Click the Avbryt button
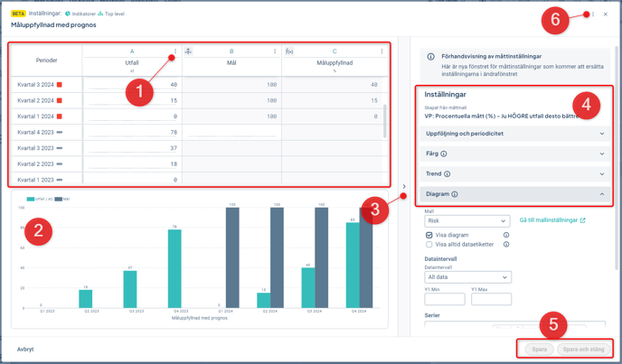622x364 pixels. (25, 350)
